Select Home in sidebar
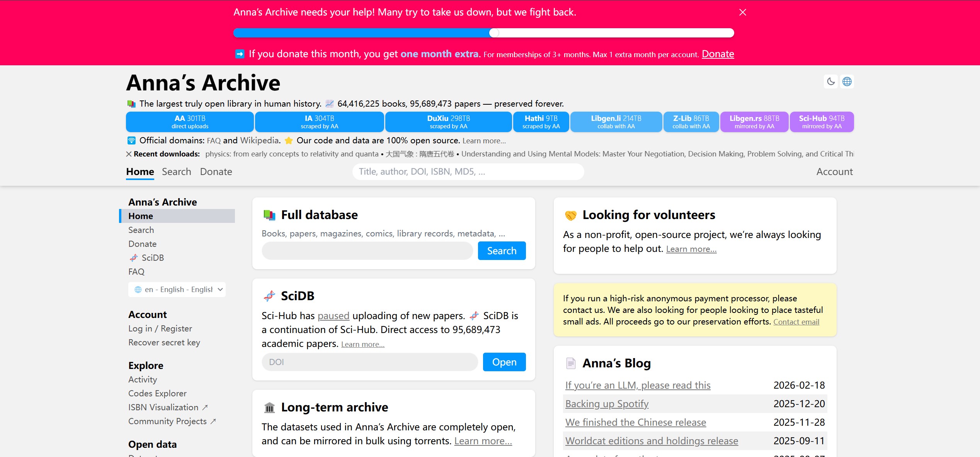Image resolution: width=980 pixels, height=457 pixels. (x=177, y=216)
